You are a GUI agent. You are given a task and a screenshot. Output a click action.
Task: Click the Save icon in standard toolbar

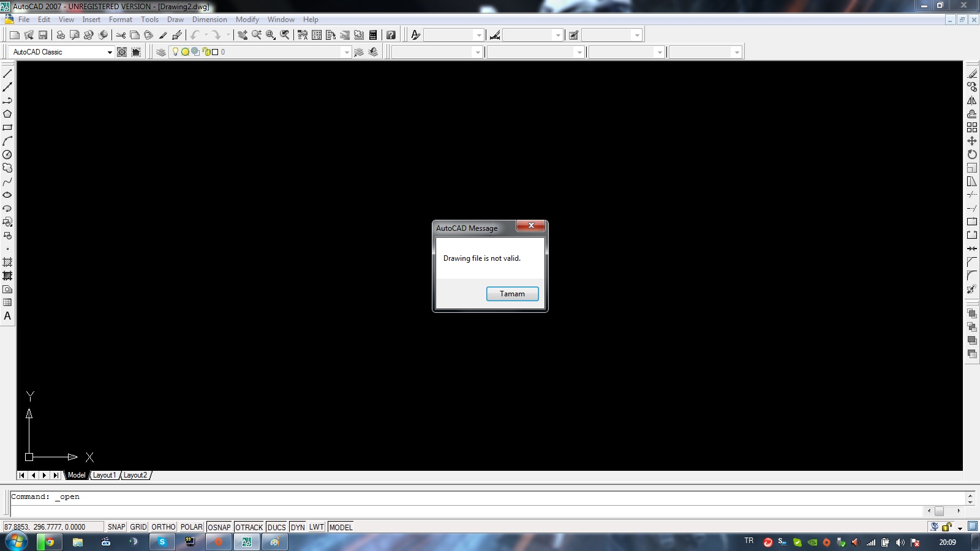(43, 35)
